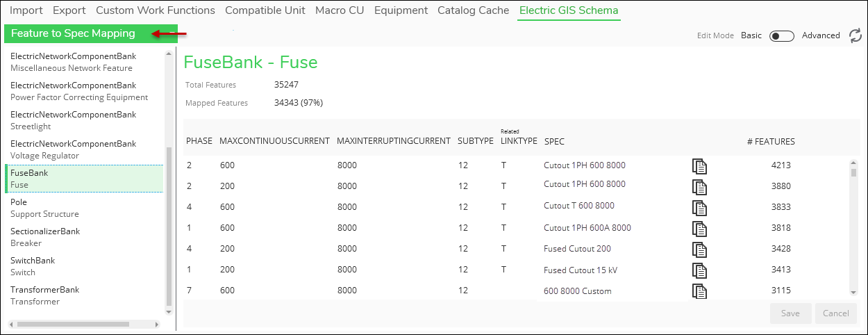Click copy icon for Cutout 1PH 600A 8000
868x335 pixels.
pos(699,228)
